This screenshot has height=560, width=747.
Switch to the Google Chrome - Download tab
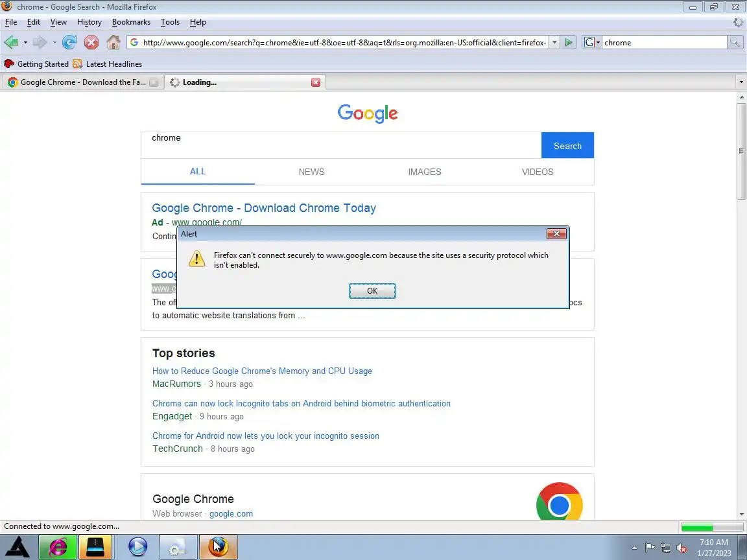tap(82, 82)
